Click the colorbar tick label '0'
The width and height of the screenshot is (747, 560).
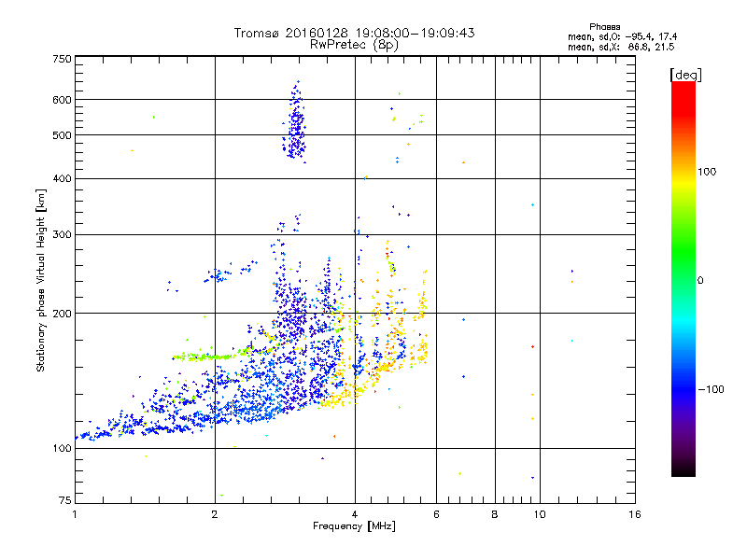700,281
